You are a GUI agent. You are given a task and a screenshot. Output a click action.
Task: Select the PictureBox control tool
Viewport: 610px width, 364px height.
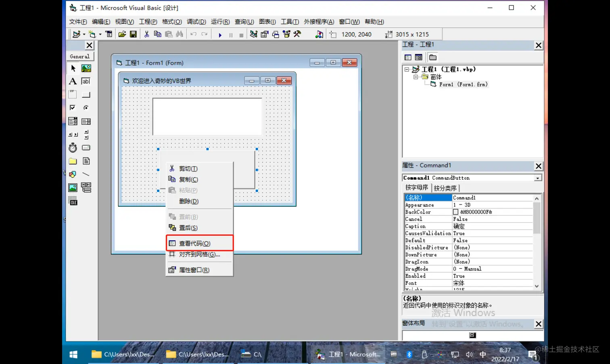coord(86,68)
